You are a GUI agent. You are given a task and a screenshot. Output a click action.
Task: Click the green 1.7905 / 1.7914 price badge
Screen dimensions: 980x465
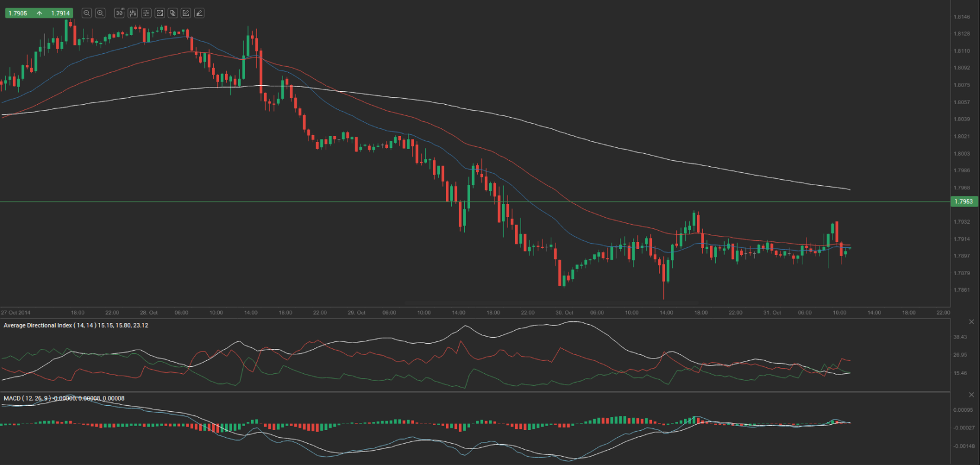[x=38, y=13]
